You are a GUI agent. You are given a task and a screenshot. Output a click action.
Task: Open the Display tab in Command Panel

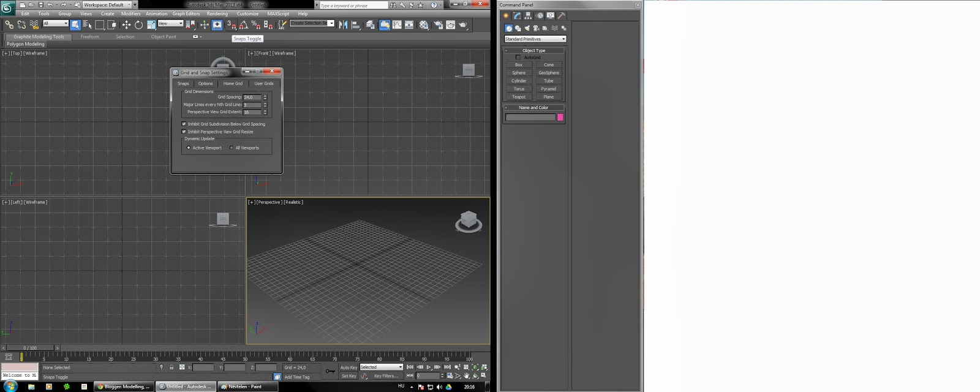click(551, 15)
